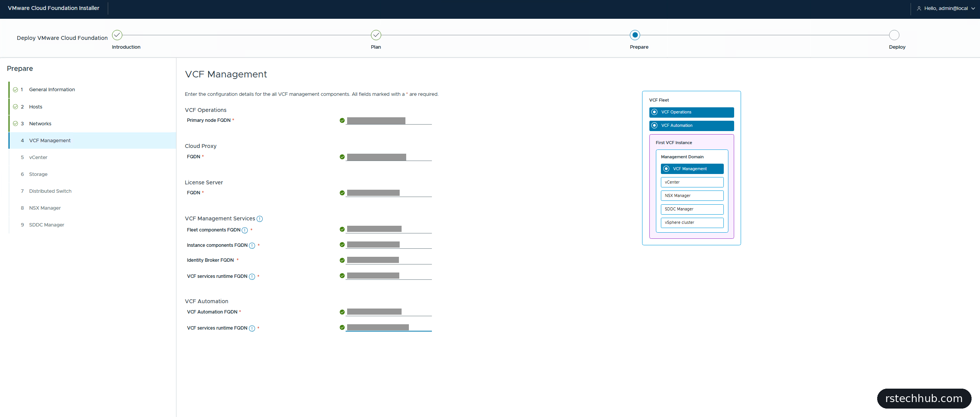This screenshot has height=417, width=980.
Task: Click the Primary node FQDN input field
Action: pos(389,120)
